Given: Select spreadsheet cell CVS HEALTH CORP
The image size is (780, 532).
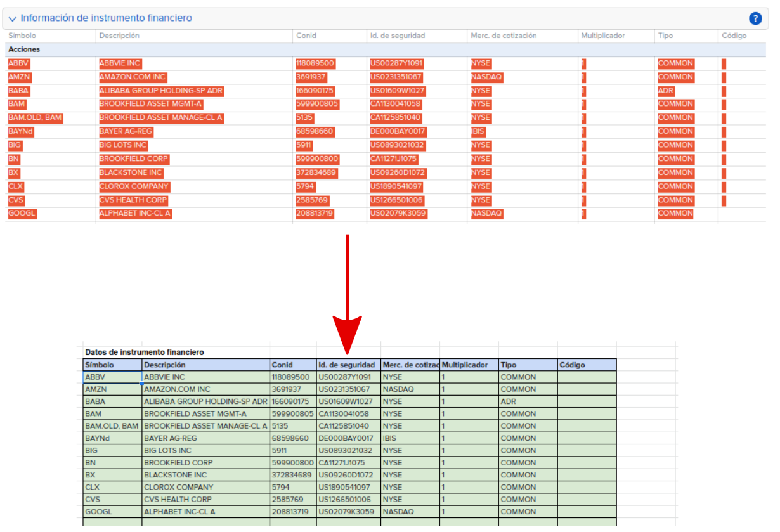Looking at the screenshot, I should 205,500.
